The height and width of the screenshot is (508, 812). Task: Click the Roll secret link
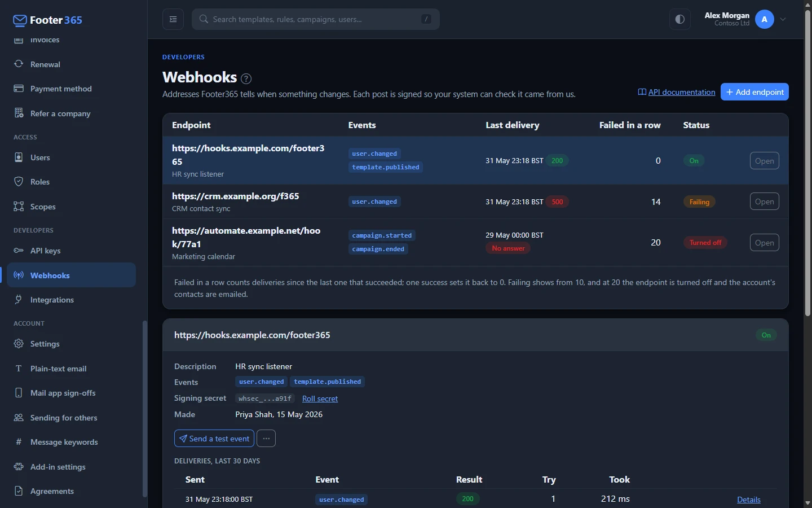(x=320, y=398)
